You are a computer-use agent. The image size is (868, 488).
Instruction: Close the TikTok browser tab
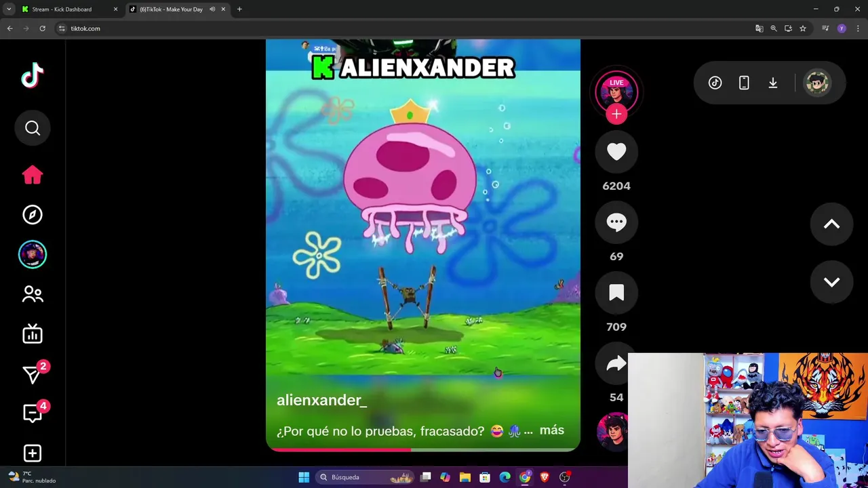[223, 9]
